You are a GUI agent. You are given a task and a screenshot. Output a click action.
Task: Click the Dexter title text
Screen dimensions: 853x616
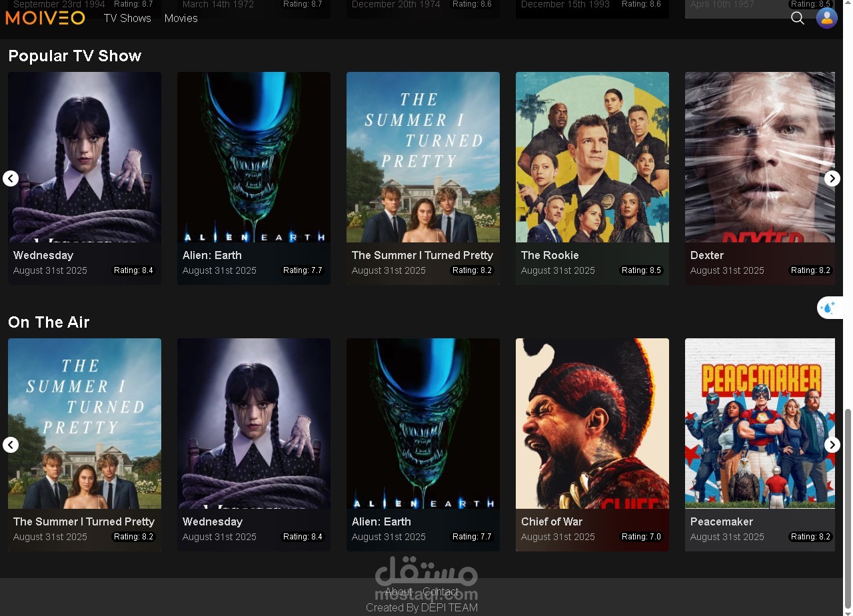(x=707, y=255)
